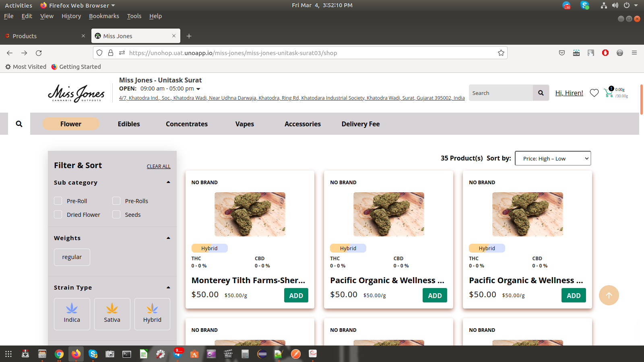Click the product Search input field
Screen dimensions: 644x362
(x=501, y=93)
